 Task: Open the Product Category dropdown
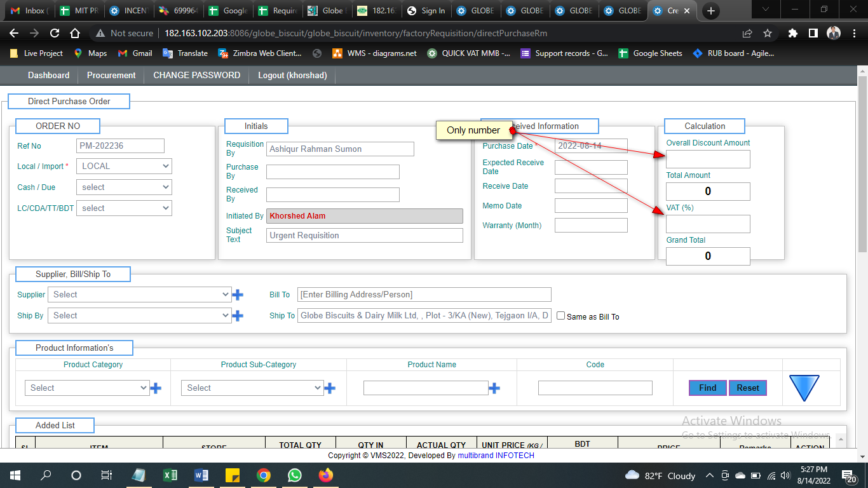coord(87,388)
